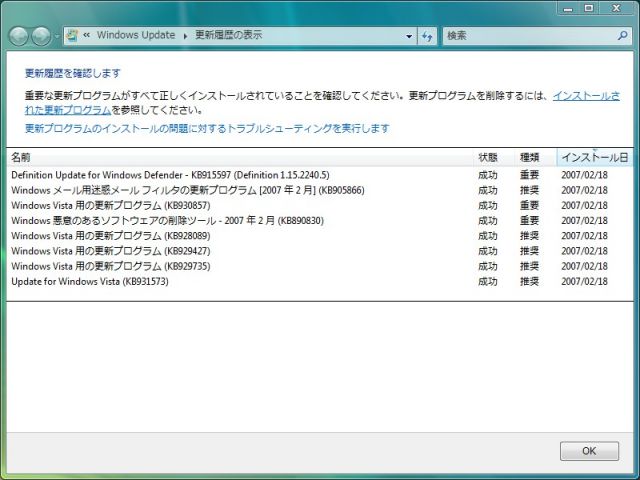The width and height of the screenshot is (640, 480).
Task: Refresh the page with the refresh icon
Action: pos(428,36)
